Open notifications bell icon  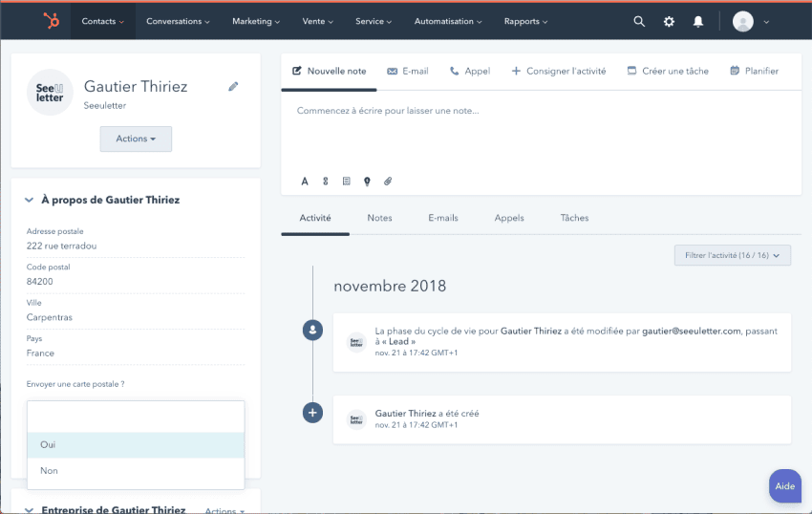click(698, 21)
